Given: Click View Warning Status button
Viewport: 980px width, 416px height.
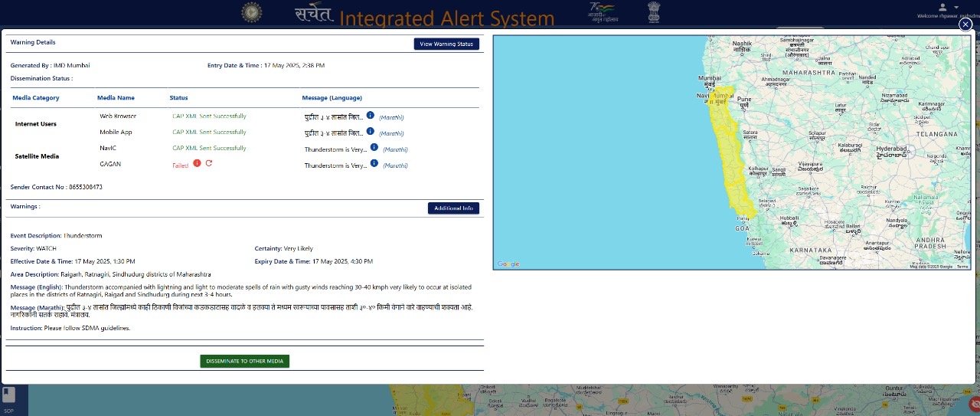Looking at the screenshot, I should coord(447,44).
